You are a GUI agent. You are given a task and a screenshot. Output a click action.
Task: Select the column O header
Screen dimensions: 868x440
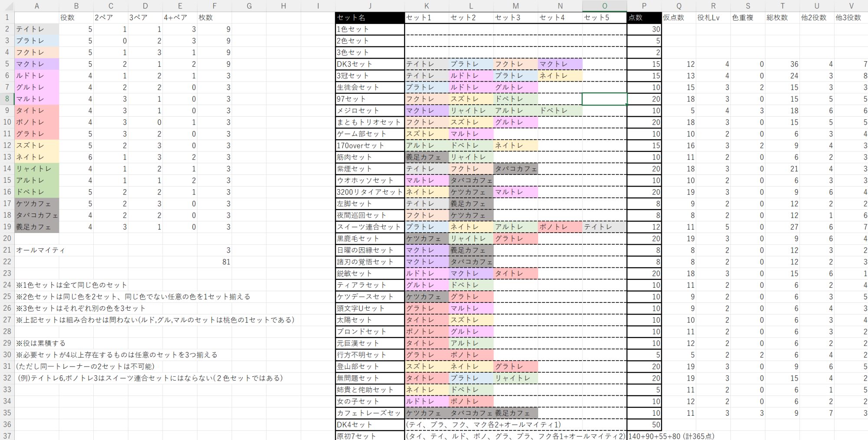tap(605, 6)
